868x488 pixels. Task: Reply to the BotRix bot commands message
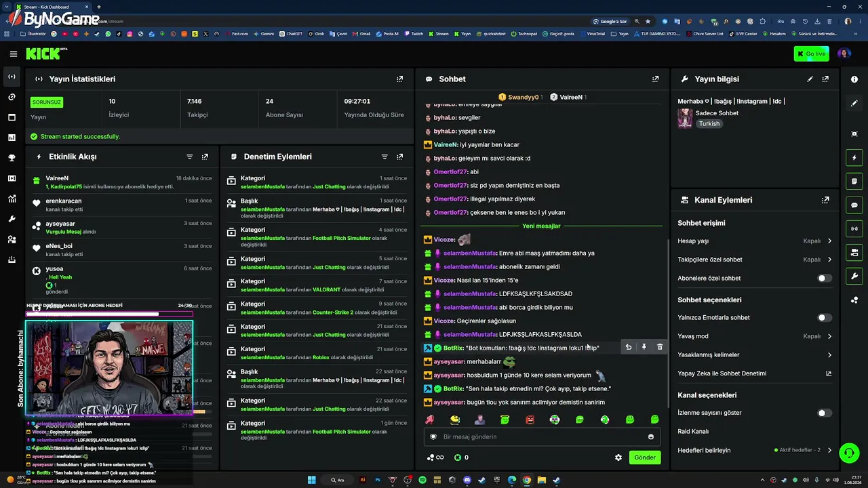628,347
